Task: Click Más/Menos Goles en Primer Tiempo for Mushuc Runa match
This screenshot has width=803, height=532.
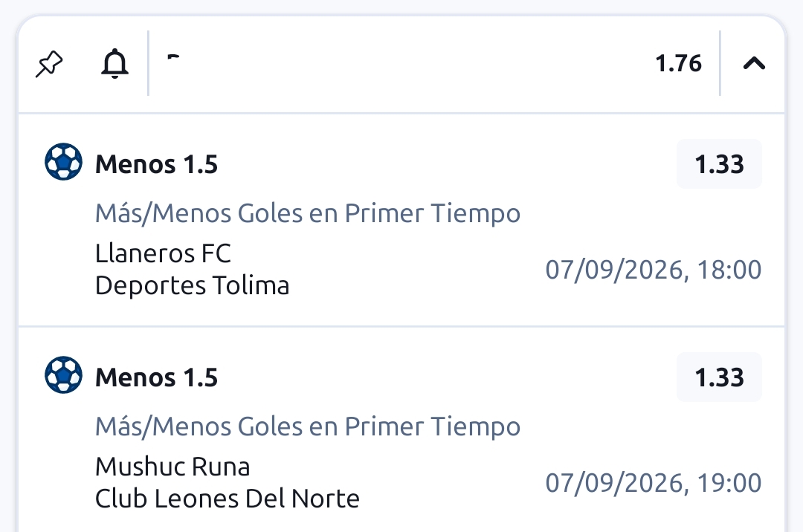Action: [308, 426]
